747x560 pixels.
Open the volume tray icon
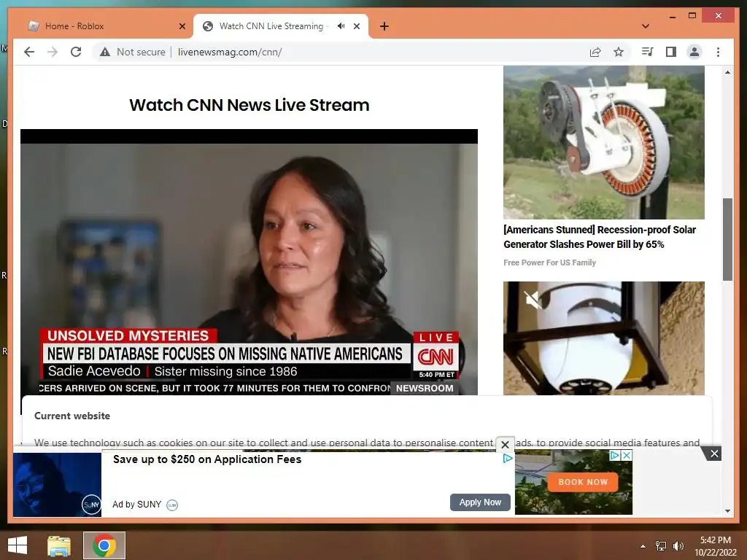678,546
